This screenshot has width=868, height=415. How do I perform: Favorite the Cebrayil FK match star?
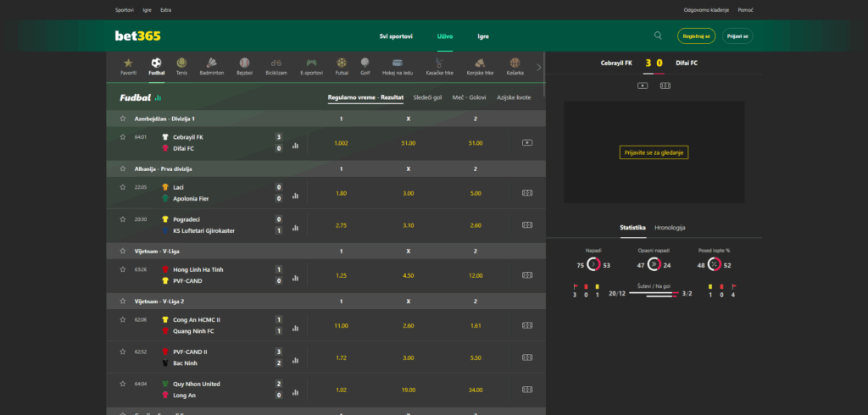(x=123, y=136)
